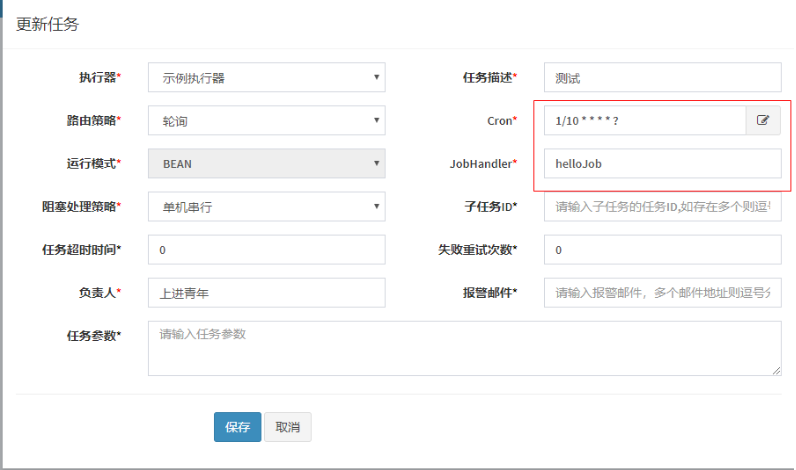Click the 报警邮件 field label
Image resolution: width=796 pixels, height=470 pixels.
click(490, 293)
